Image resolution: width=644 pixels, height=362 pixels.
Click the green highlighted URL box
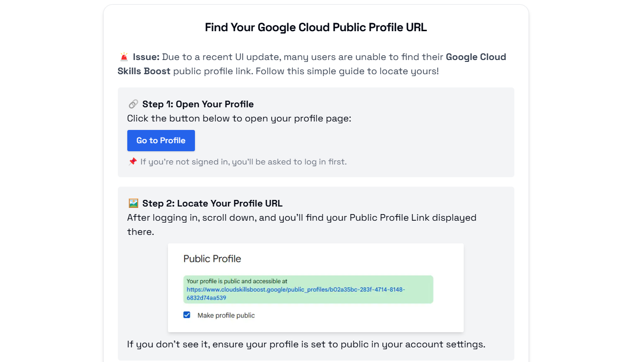point(308,289)
